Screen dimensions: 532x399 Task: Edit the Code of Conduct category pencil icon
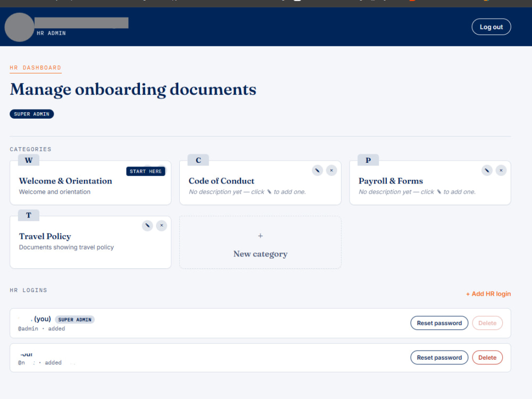pos(317,170)
